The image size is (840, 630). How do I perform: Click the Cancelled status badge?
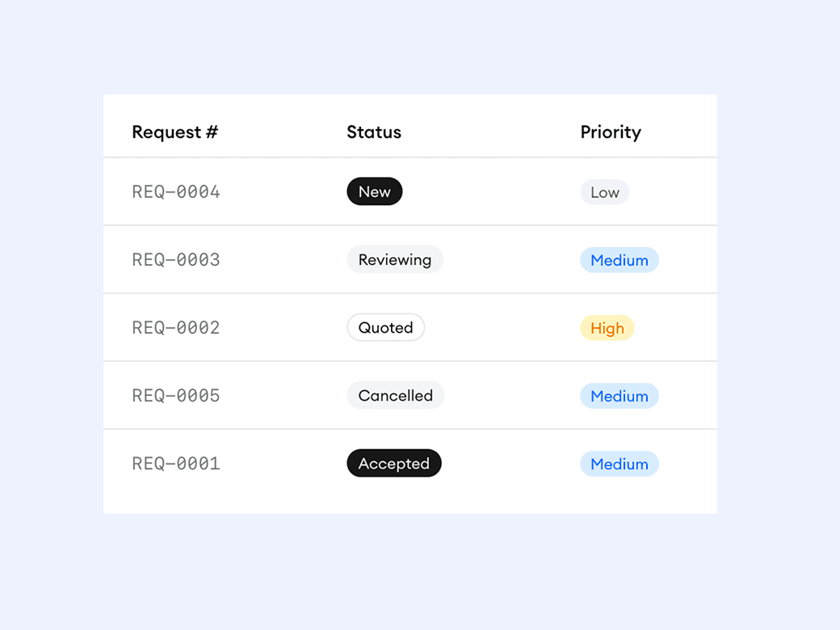coord(396,396)
